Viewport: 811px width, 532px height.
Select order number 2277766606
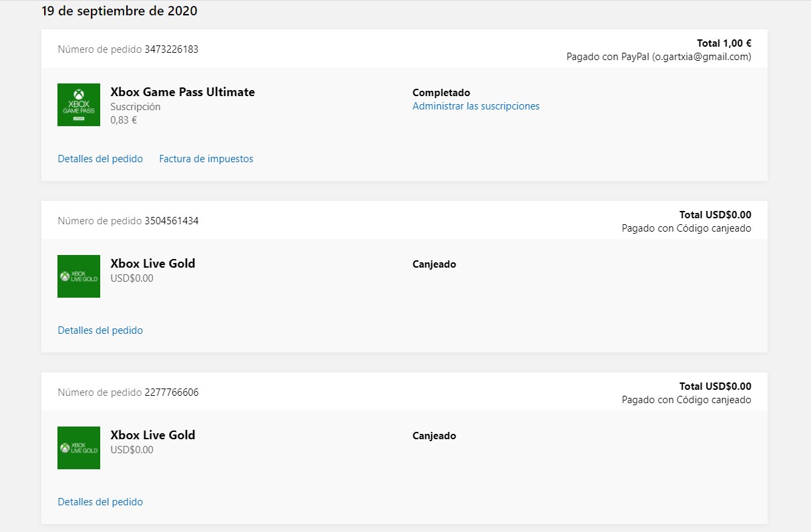171,392
